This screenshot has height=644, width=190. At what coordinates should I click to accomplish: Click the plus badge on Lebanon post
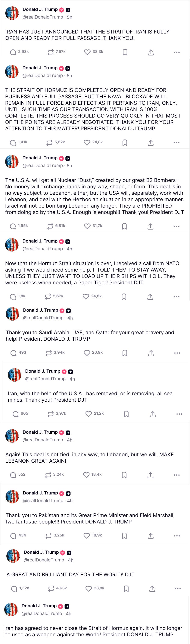(68, 433)
